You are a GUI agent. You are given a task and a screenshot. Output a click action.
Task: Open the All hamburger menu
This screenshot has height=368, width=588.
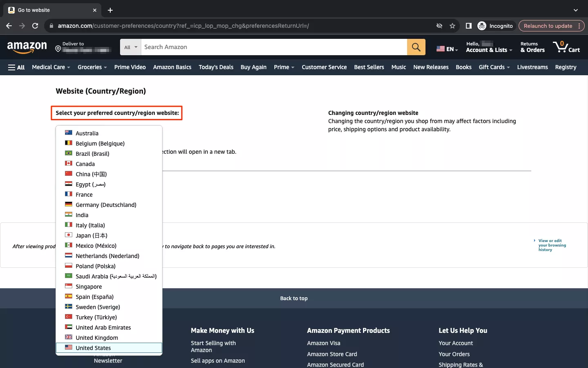click(x=16, y=67)
